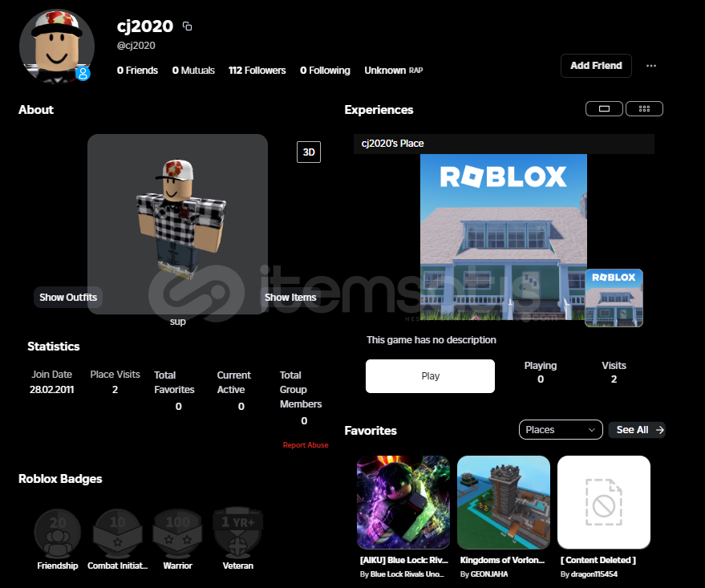
Task: Click the cj2020 avatar headshot
Action: click(57, 47)
